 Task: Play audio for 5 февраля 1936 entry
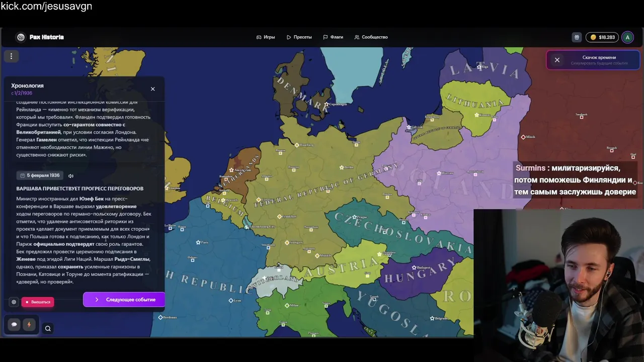coord(71,175)
